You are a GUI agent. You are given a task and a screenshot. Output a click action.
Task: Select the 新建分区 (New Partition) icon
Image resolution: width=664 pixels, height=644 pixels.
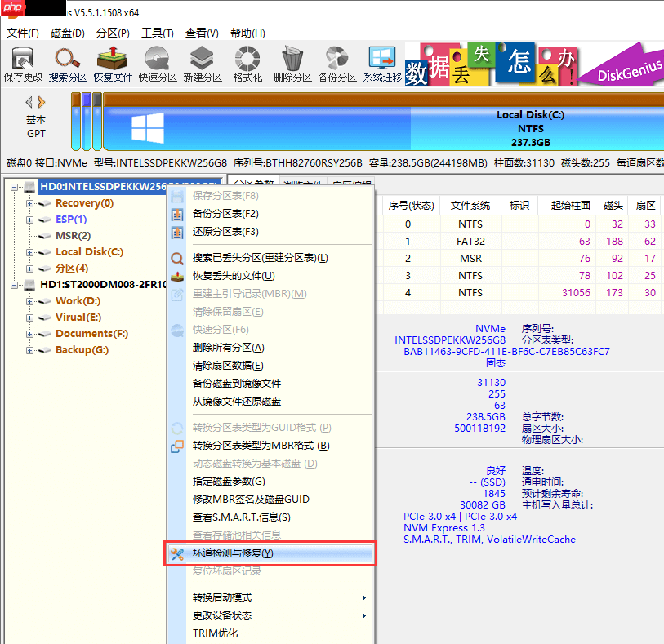click(202, 63)
